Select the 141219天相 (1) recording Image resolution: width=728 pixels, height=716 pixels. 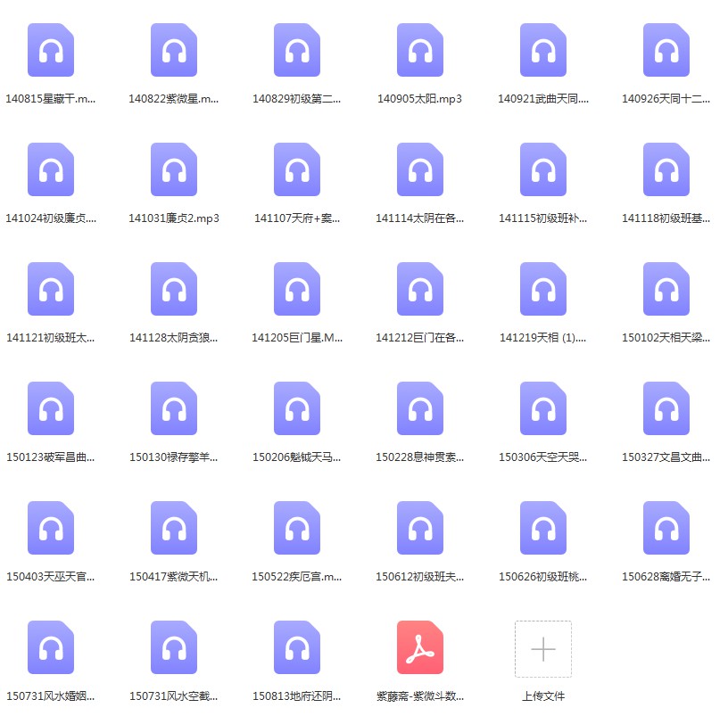click(x=543, y=288)
